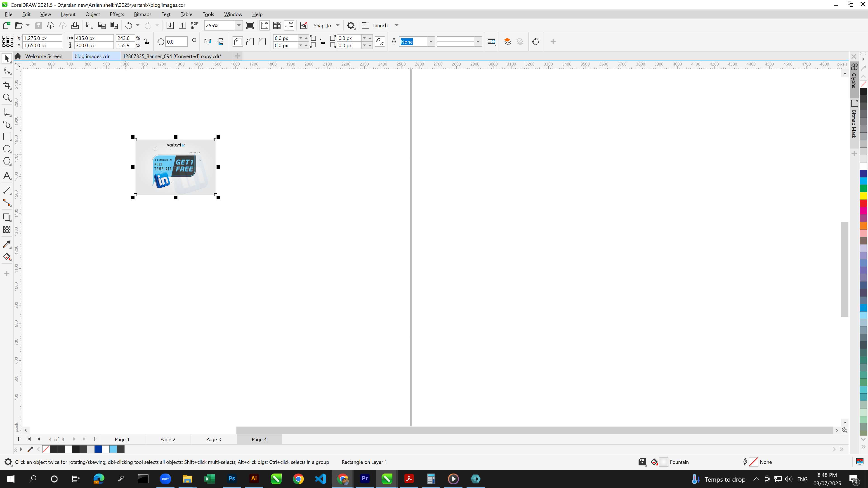This screenshot has height=488, width=868.
Task: Click Convert to curves icon
Action: pyautogui.click(x=536, y=42)
